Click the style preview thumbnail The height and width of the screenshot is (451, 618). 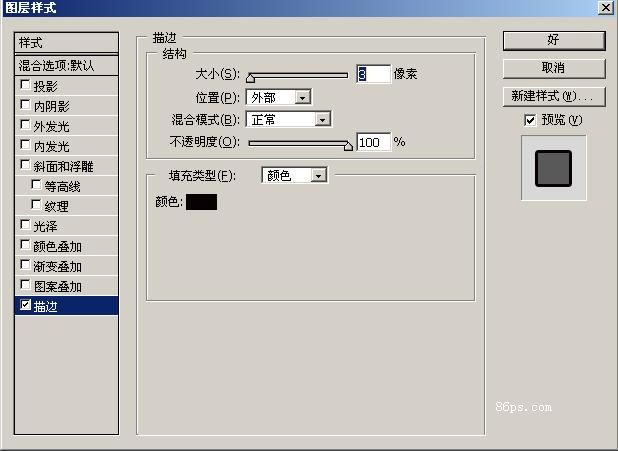pos(554,168)
